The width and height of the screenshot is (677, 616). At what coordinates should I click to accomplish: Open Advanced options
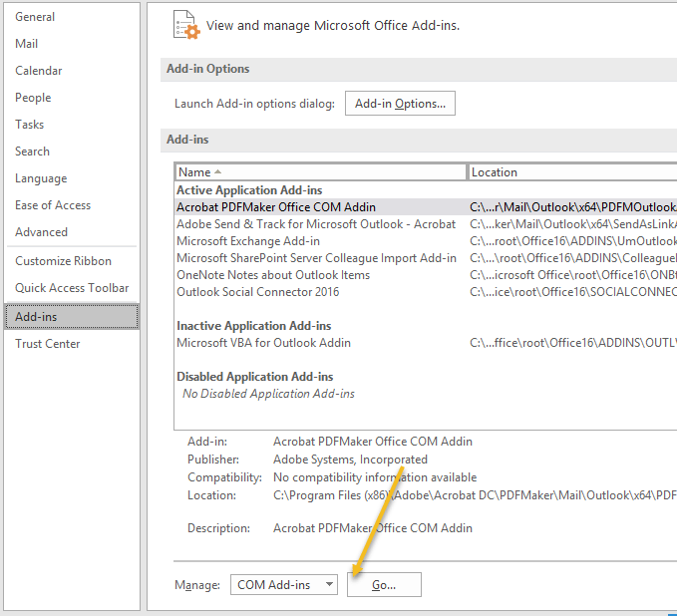(41, 232)
